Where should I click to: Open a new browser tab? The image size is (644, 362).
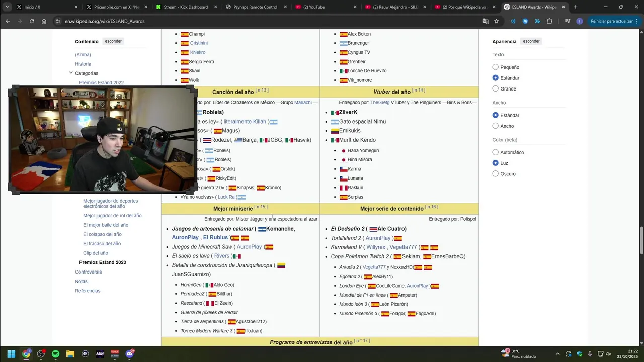pyautogui.click(x=576, y=7)
